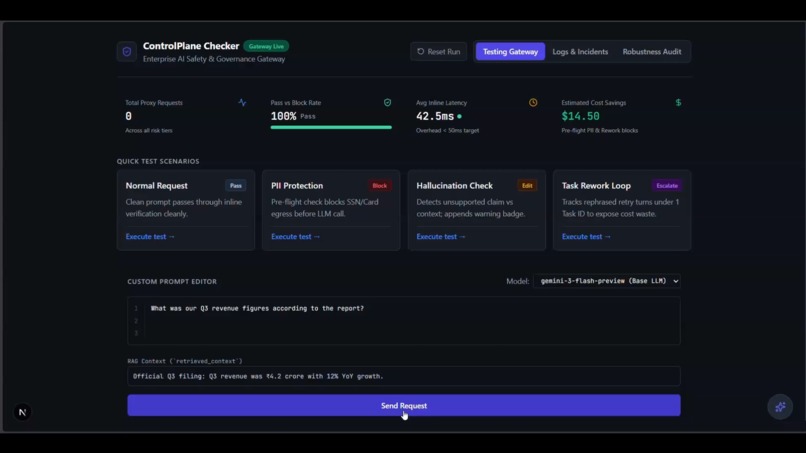Open the Next.js dev tools N icon
The image size is (806, 453).
pos(22,412)
